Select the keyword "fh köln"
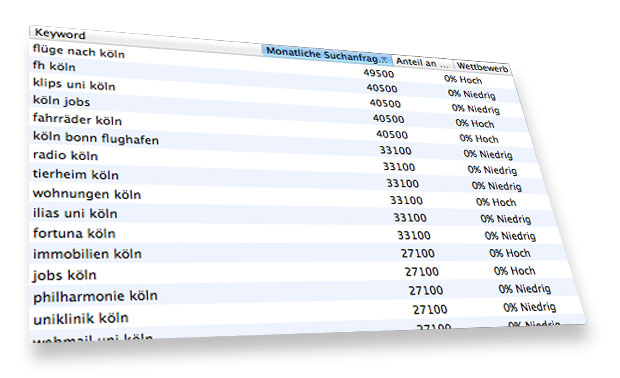This screenshot has width=620, height=378. click(54, 66)
